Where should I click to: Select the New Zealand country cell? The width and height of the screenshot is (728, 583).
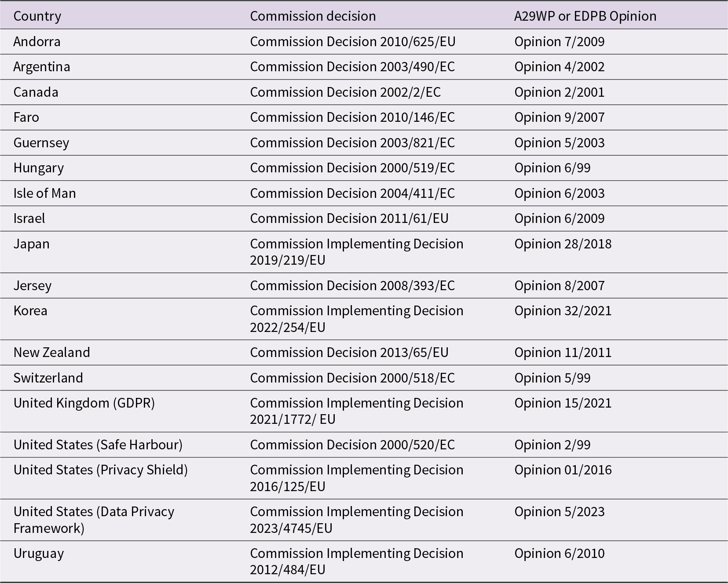(51, 353)
